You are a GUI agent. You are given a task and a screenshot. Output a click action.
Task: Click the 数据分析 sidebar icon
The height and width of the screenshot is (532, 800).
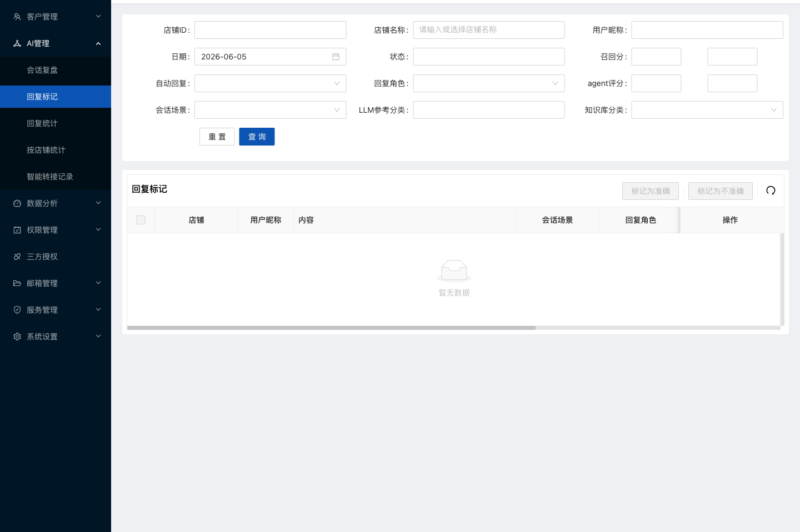[x=17, y=203]
